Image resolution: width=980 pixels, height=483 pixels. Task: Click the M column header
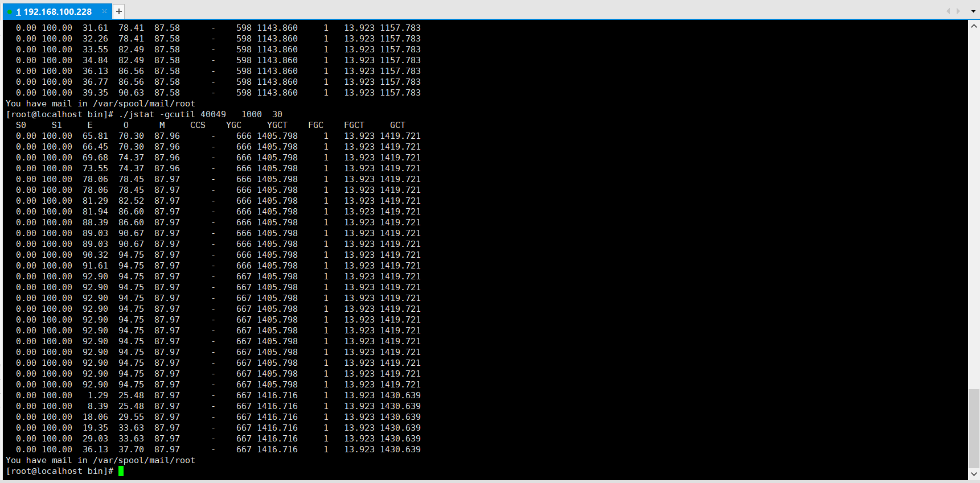tap(162, 125)
